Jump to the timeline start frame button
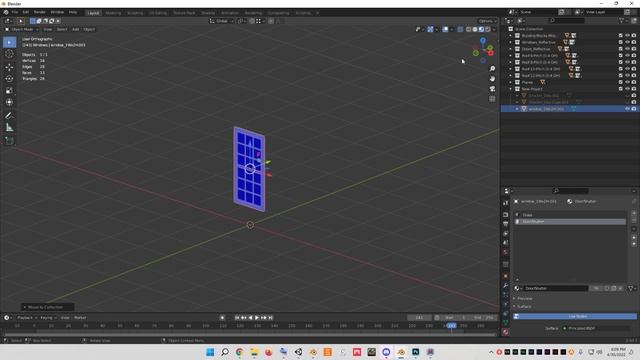 [x=237, y=318]
